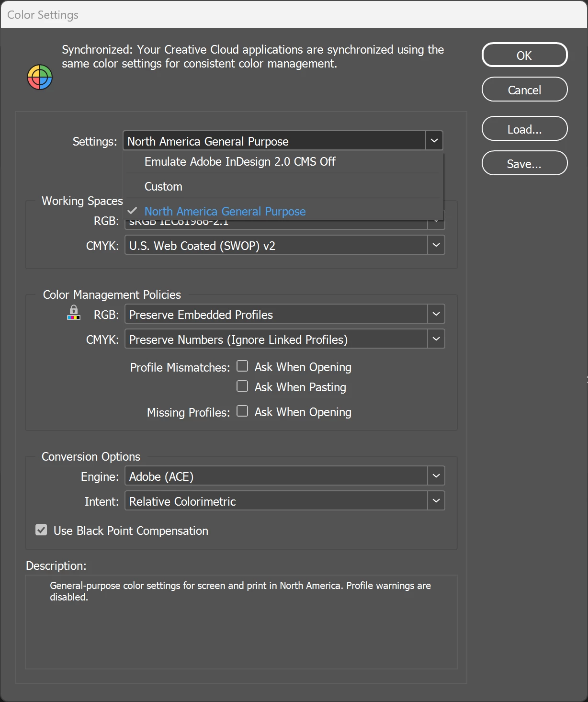This screenshot has width=588, height=702.
Task: Open the Intent Relative Colorimetric dropdown
Action: click(285, 501)
